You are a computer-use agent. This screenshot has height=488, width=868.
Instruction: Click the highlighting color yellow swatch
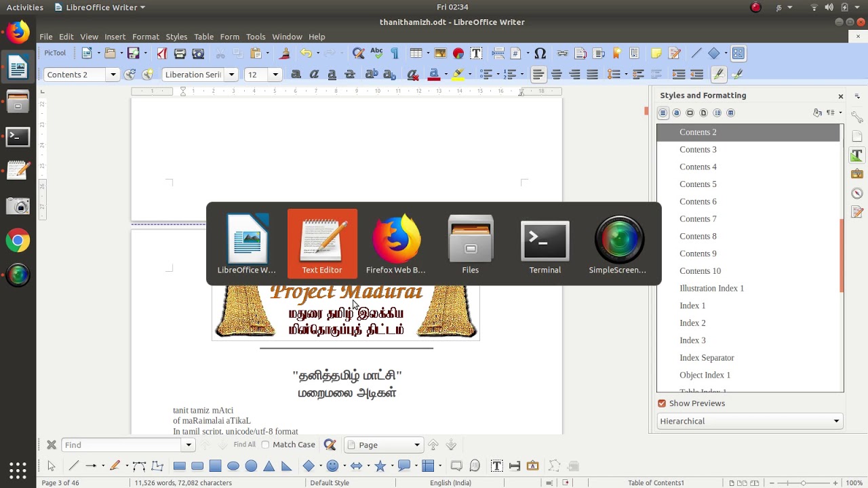coord(459,75)
